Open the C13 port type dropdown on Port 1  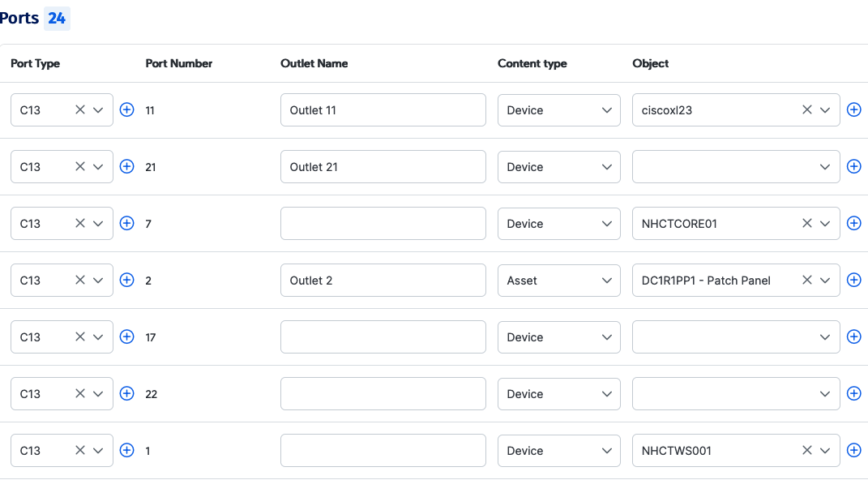98,450
